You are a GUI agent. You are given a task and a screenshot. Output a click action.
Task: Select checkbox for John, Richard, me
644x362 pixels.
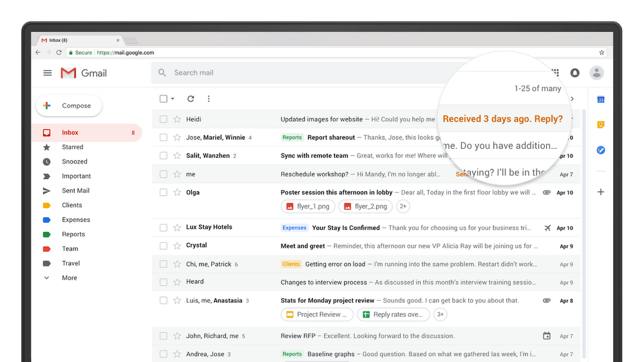tap(164, 336)
